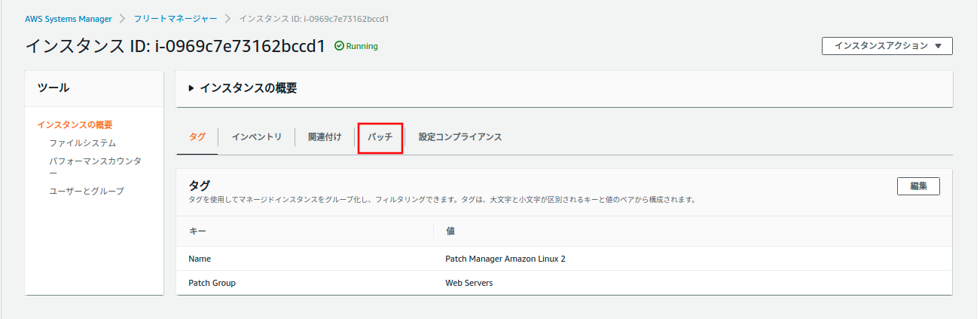Switch to the 設定コンプライアンス tab
This screenshot has width=980, height=319.
coord(460,137)
